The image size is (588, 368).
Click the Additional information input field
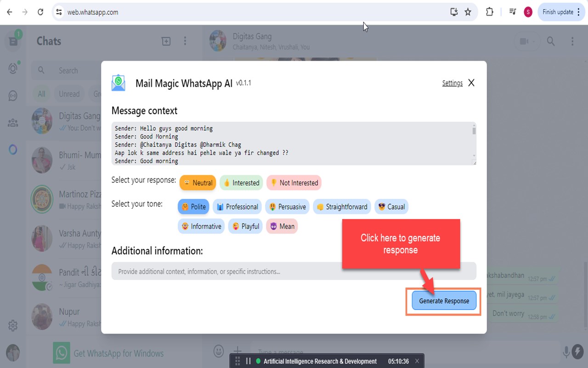coord(294,271)
